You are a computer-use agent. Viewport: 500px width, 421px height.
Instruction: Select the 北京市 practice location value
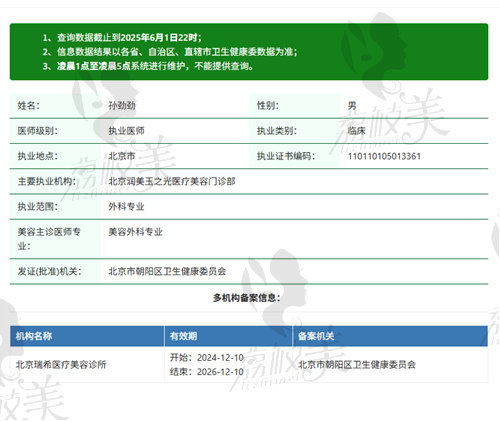pyautogui.click(x=122, y=156)
